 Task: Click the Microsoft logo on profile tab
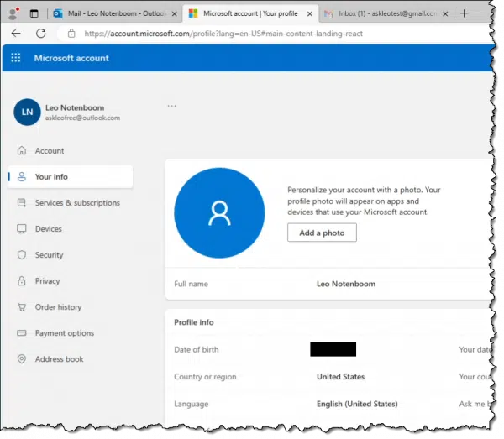point(193,13)
